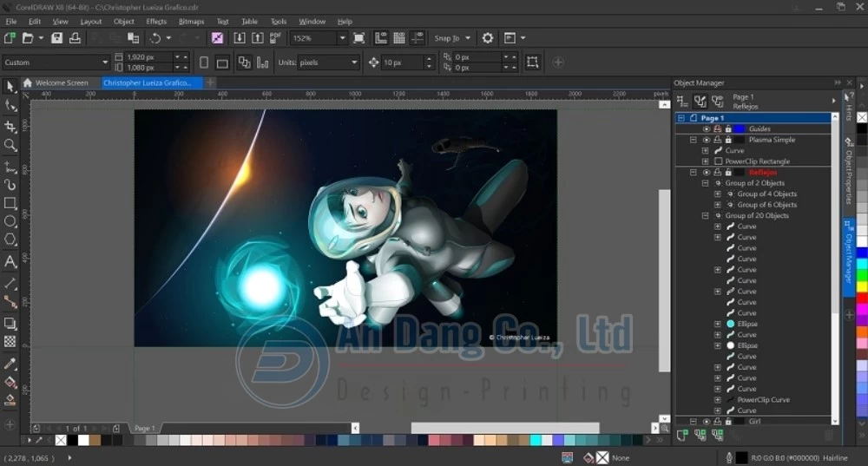The image size is (868, 466).
Task: Select the Interactive Fill tool
Action: point(10,381)
